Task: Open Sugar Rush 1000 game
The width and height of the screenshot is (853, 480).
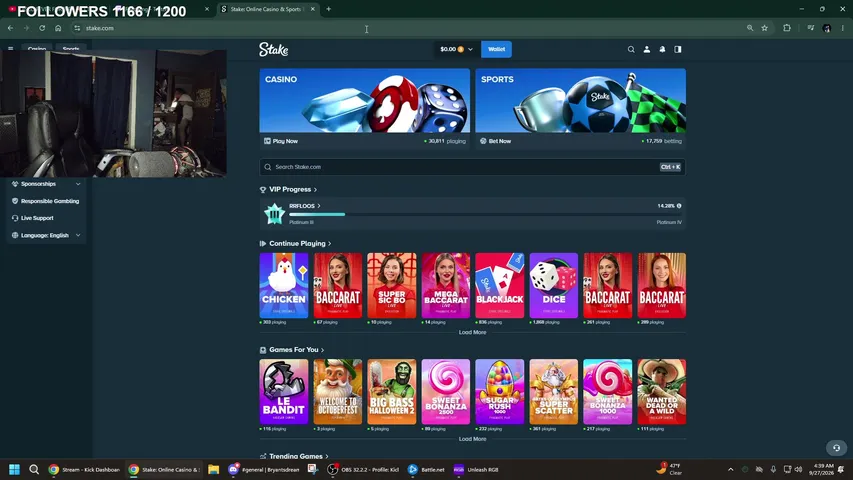Action: pyautogui.click(x=499, y=392)
